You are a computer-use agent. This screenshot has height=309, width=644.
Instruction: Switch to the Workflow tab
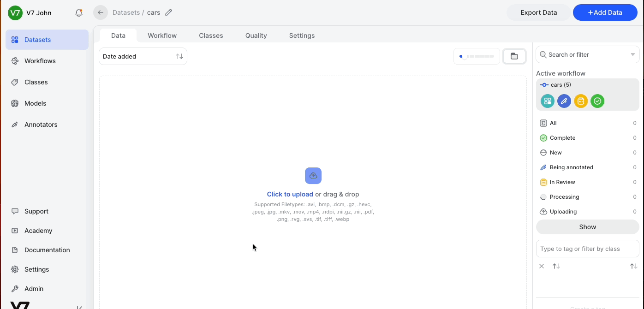(162, 36)
